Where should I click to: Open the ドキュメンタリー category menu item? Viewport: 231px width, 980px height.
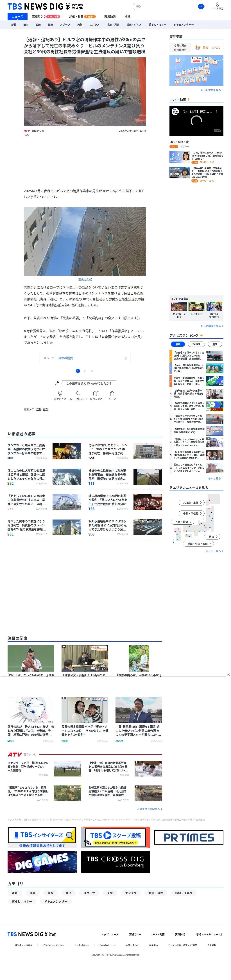[184, 25]
